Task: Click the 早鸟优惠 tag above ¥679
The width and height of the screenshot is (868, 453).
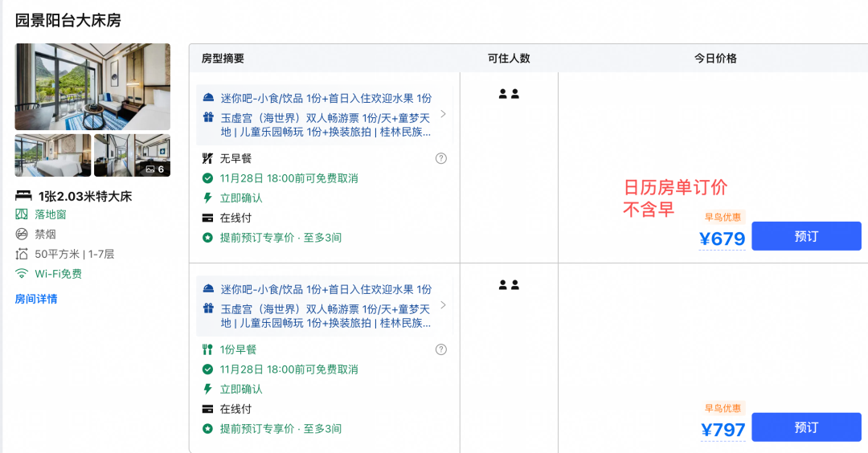Action: [723, 218]
